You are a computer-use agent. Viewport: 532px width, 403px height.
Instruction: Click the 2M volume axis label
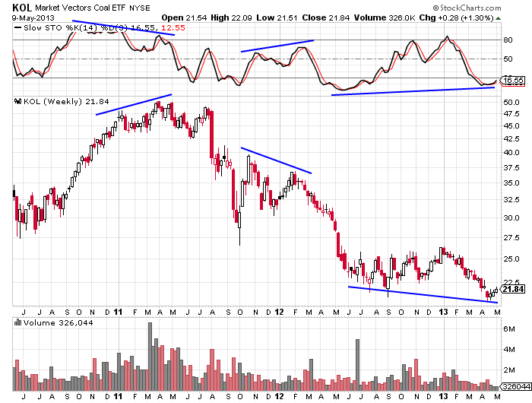tap(509, 370)
